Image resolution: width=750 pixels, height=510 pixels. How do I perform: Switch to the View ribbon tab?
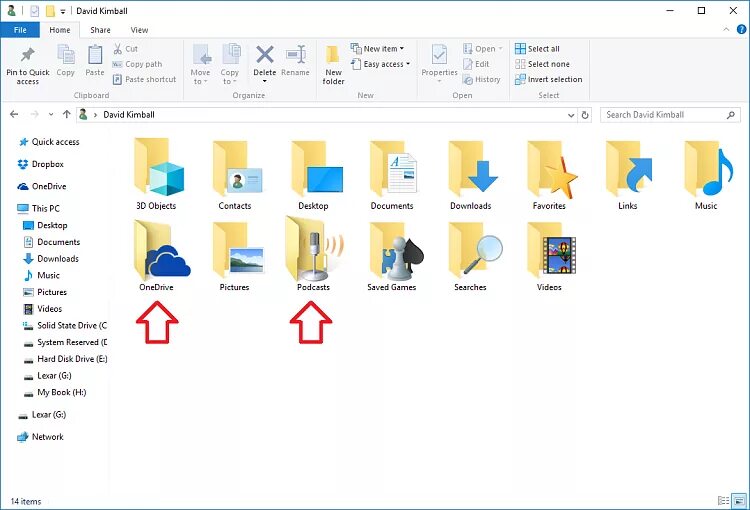pos(139,30)
